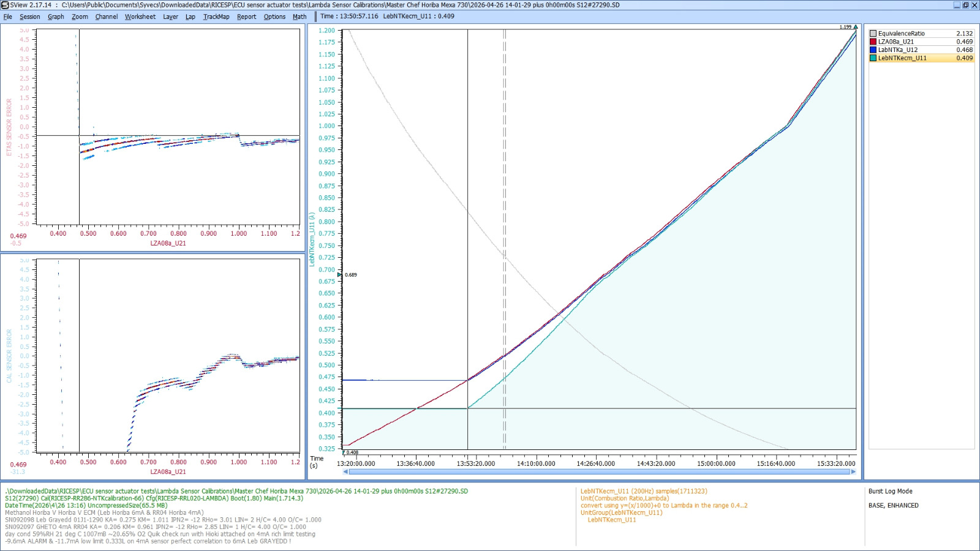Open the Graph menu
Viewport: 980px width, 551px height.
[x=56, y=17]
